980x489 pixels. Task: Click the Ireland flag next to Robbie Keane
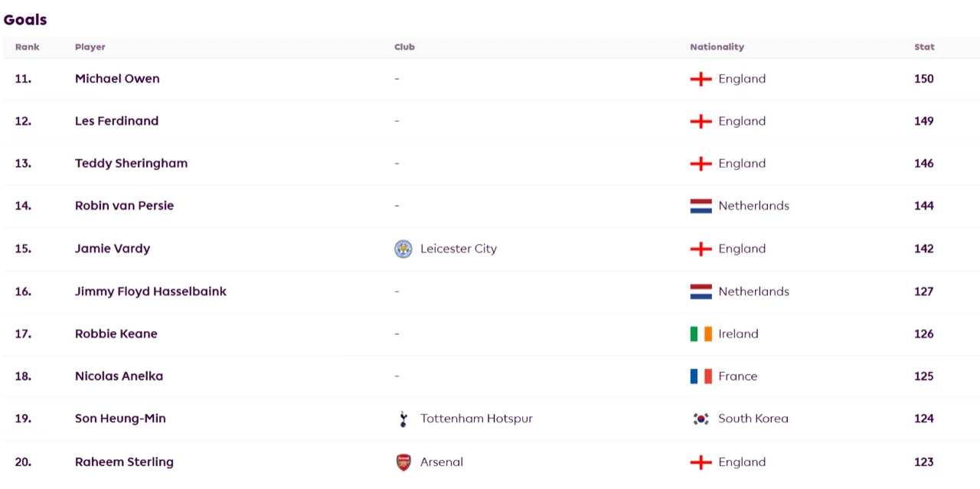[x=701, y=334]
